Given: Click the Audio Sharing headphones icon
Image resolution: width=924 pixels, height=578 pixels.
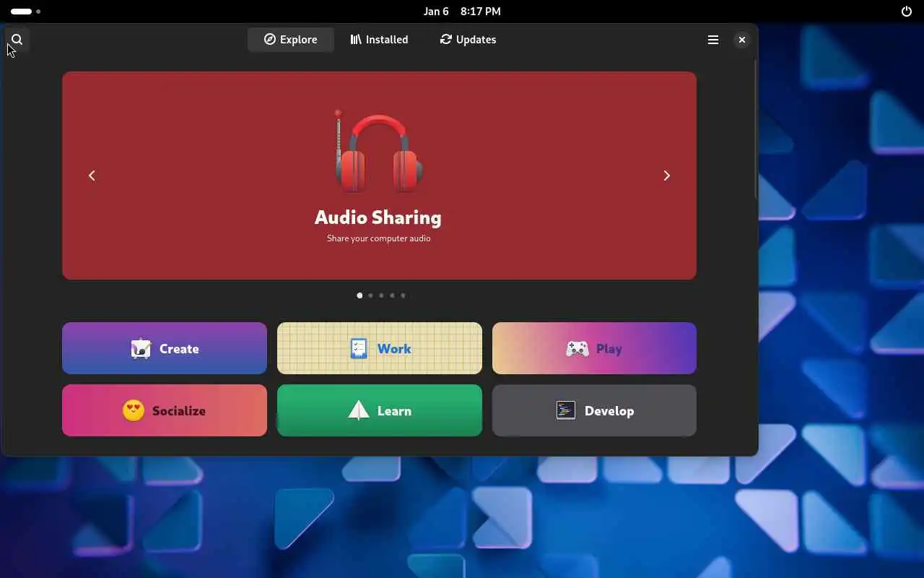Looking at the screenshot, I should 378,150.
